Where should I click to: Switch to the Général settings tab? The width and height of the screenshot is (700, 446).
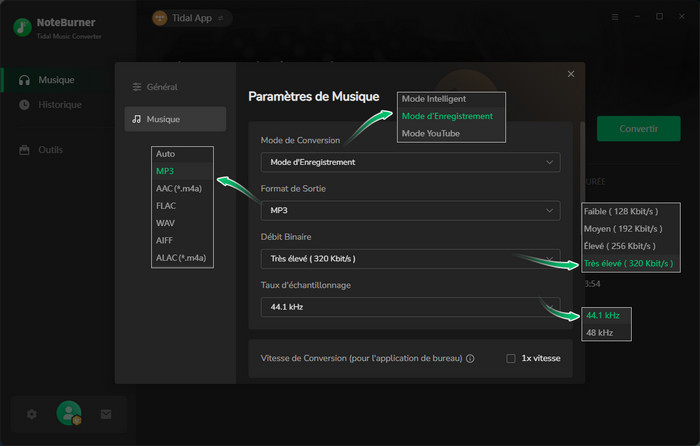[160, 87]
